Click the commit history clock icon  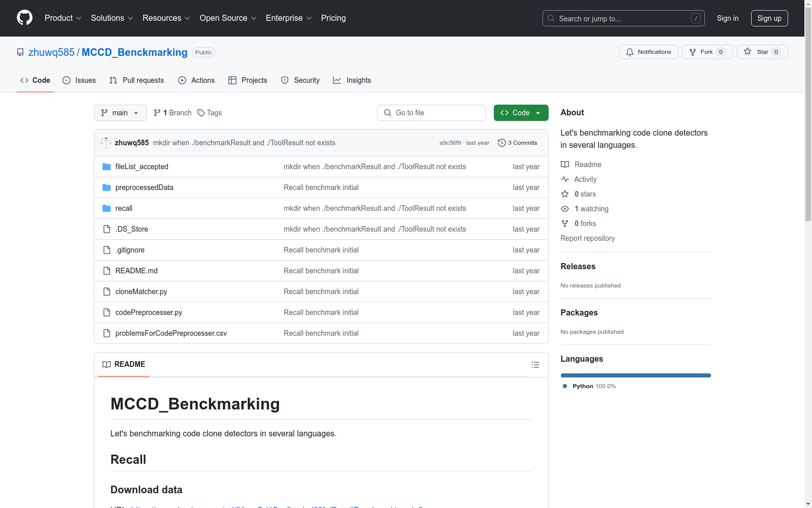tap(501, 143)
